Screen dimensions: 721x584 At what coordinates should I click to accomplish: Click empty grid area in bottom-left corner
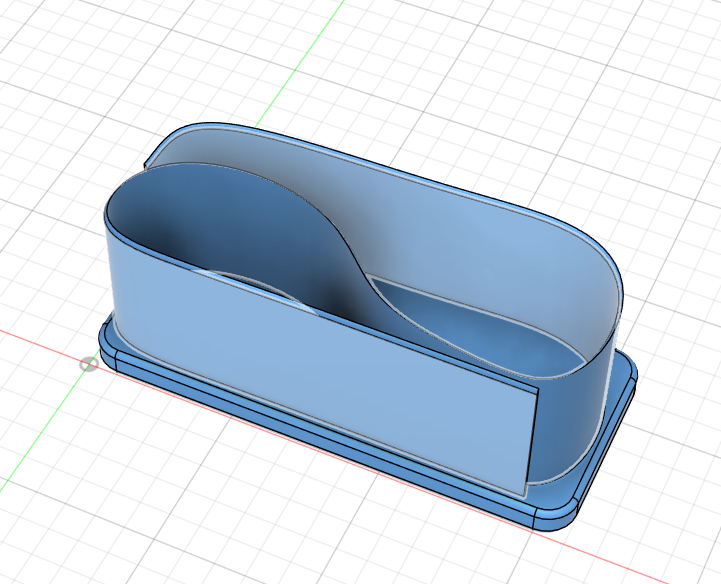(x=60, y=530)
